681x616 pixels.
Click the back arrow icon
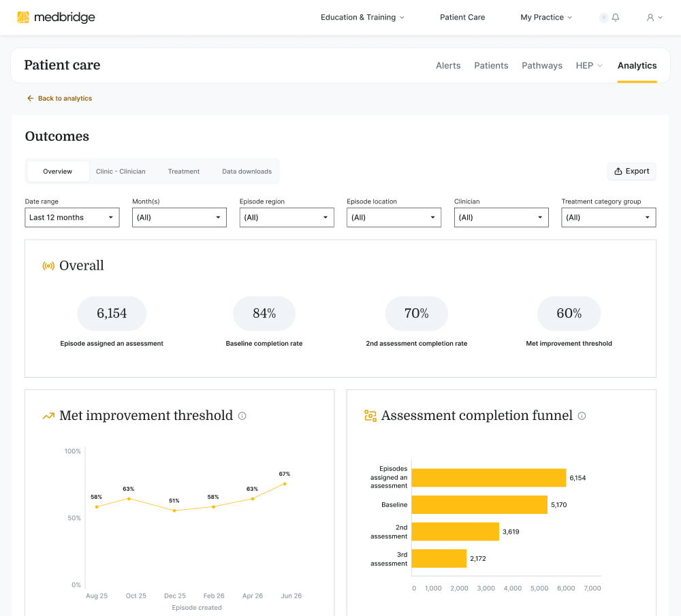[30, 98]
